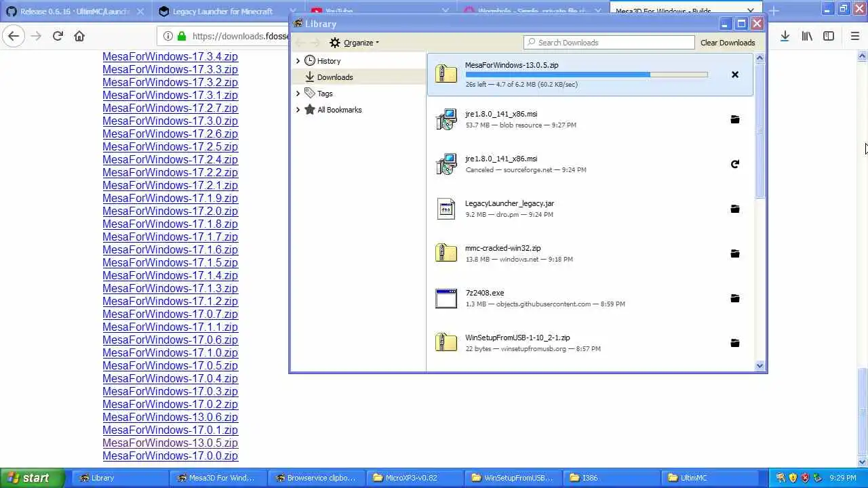Open the browser hamburger menu

pyautogui.click(x=854, y=36)
